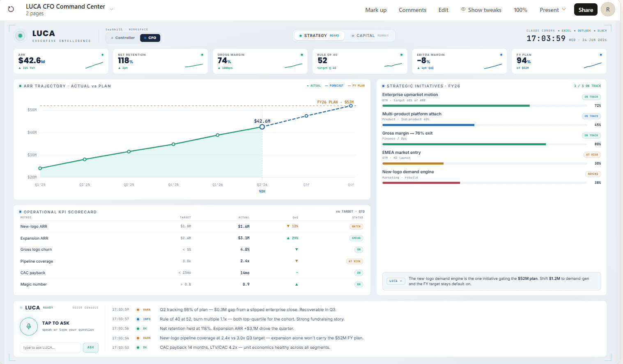Click the OUTLOOK connector label
Screen dimensions: 623x364
pos(584,31)
